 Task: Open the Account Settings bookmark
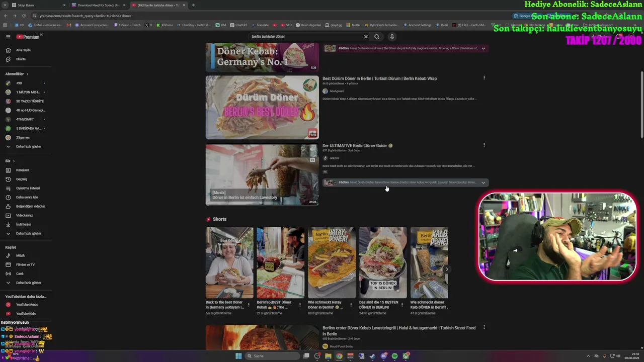tap(417, 25)
